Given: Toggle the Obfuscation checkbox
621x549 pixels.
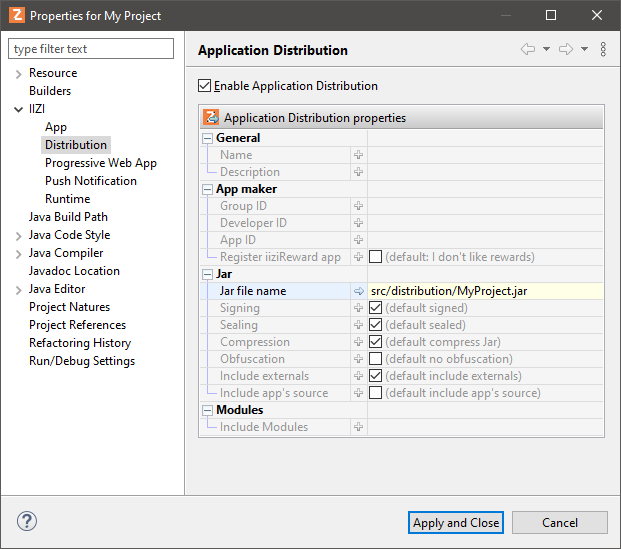Looking at the screenshot, I should pos(375,359).
